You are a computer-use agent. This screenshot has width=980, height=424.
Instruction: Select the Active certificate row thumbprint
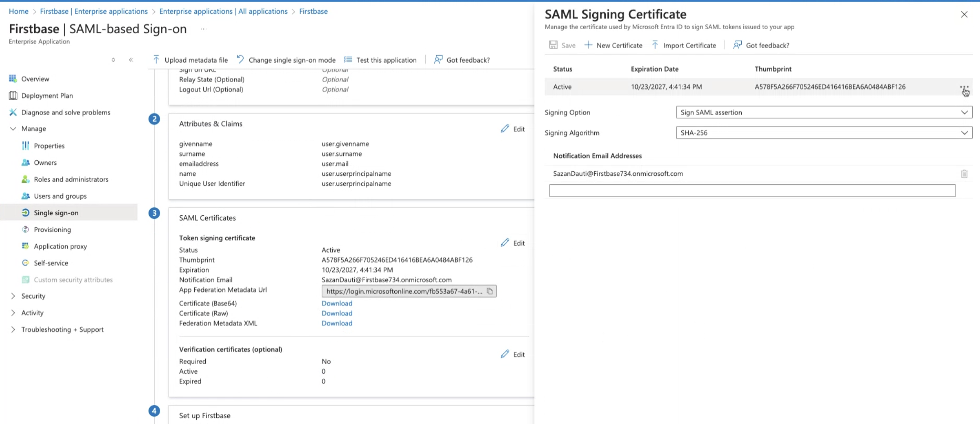click(830, 87)
